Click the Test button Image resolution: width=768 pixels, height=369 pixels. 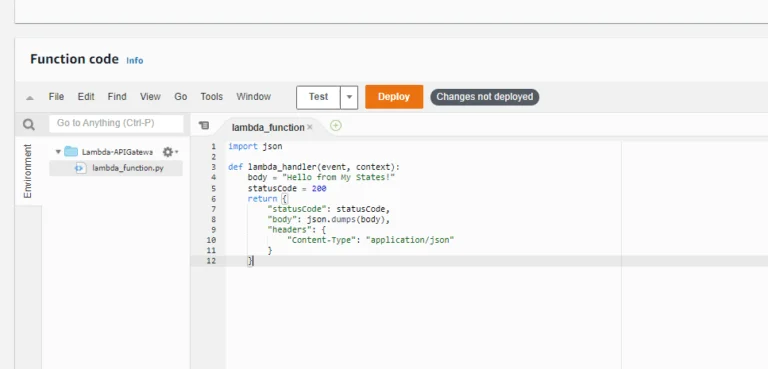click(318, 97)
